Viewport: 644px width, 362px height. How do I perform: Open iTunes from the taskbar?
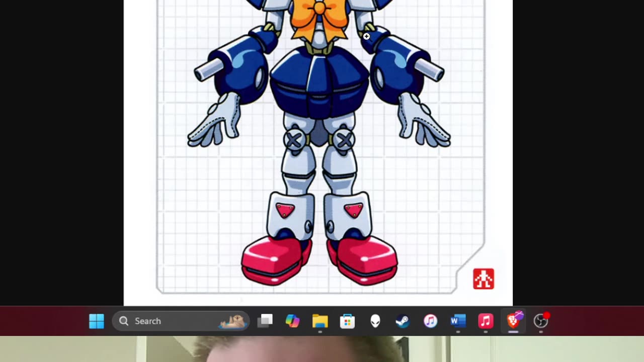tap(430, 321)
